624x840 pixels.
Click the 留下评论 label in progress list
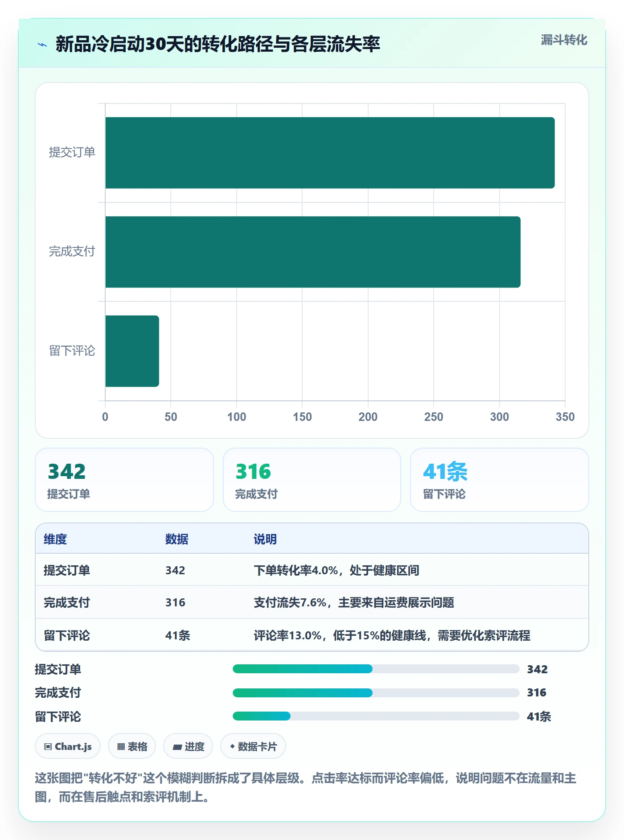pos(58,716)
